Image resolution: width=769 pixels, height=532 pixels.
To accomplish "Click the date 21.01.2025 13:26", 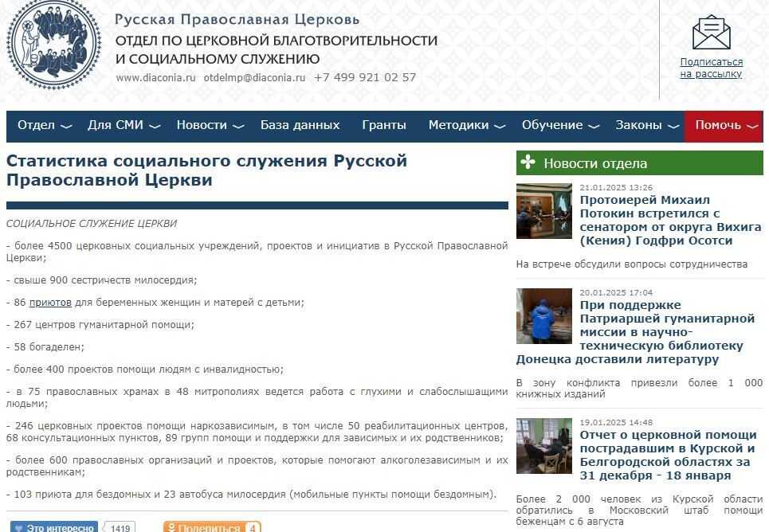I will [616, 187].
